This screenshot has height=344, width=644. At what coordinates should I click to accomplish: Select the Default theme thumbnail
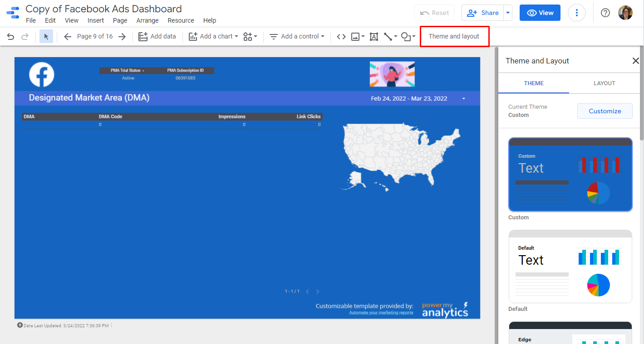pos(570,266)
